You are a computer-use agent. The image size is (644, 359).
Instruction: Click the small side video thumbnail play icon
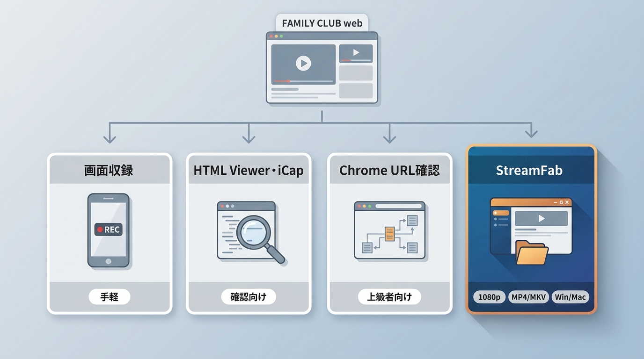356,53
